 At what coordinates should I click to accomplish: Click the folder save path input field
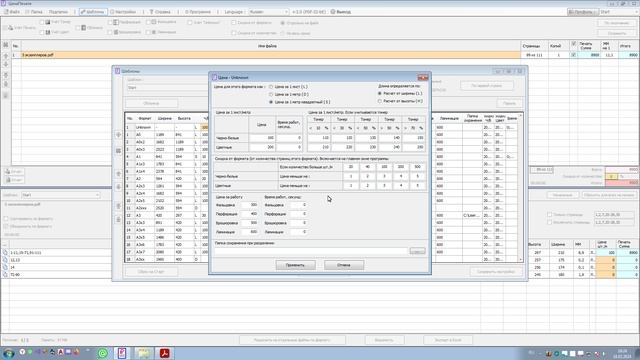[x=311, y=251]
